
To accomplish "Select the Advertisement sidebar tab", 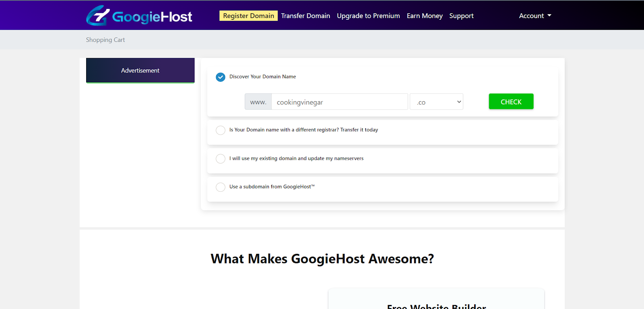I will [140, 71].
